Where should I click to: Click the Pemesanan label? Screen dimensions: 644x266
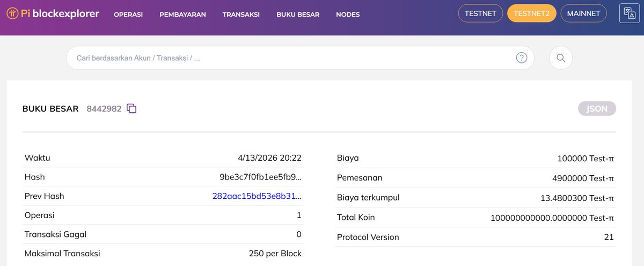click(x=360, y=178)
